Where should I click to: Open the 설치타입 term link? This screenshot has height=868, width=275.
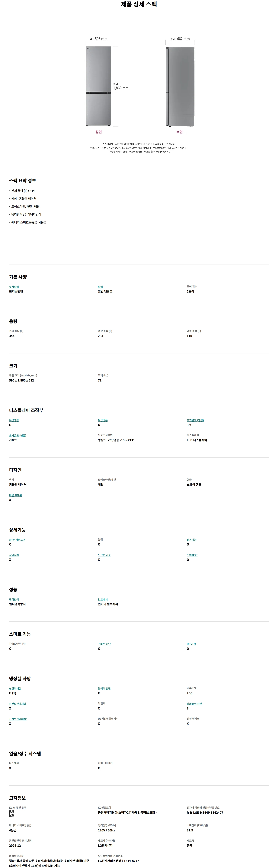point(14,287)
